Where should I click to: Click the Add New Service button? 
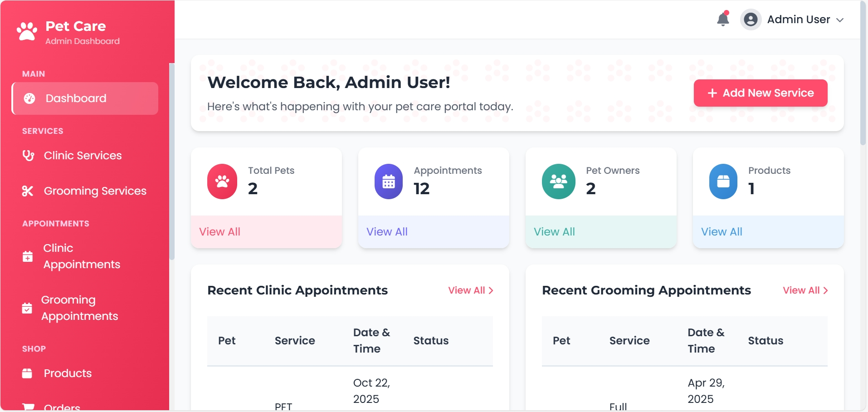760,93
